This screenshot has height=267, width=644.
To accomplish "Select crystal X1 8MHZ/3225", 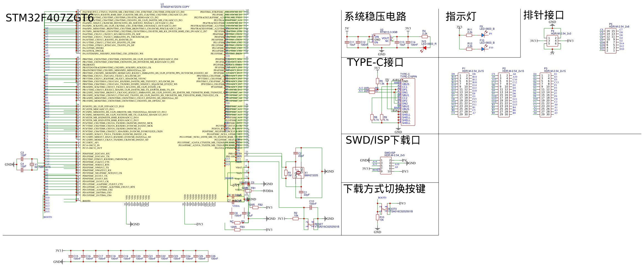I will click(298, 173).
